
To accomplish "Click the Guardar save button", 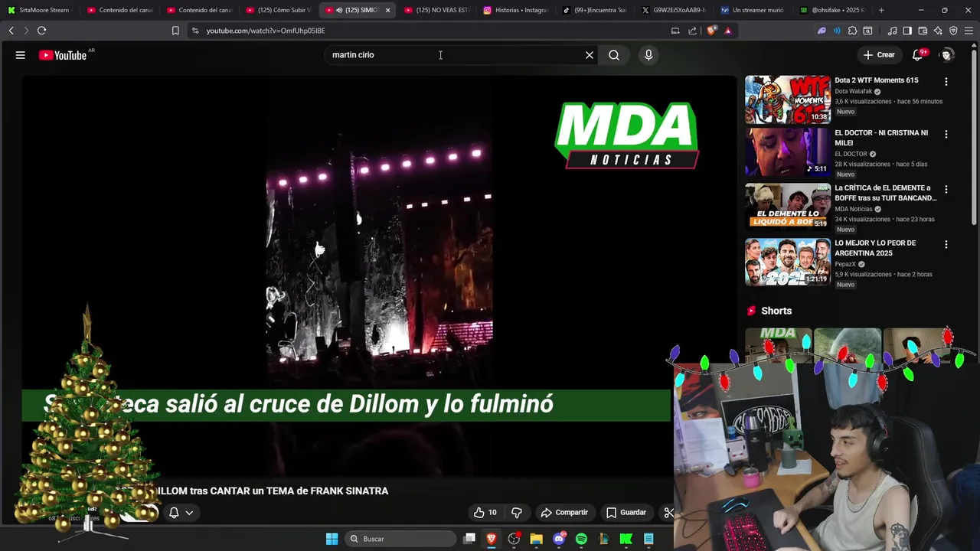I will coord(626,513).
